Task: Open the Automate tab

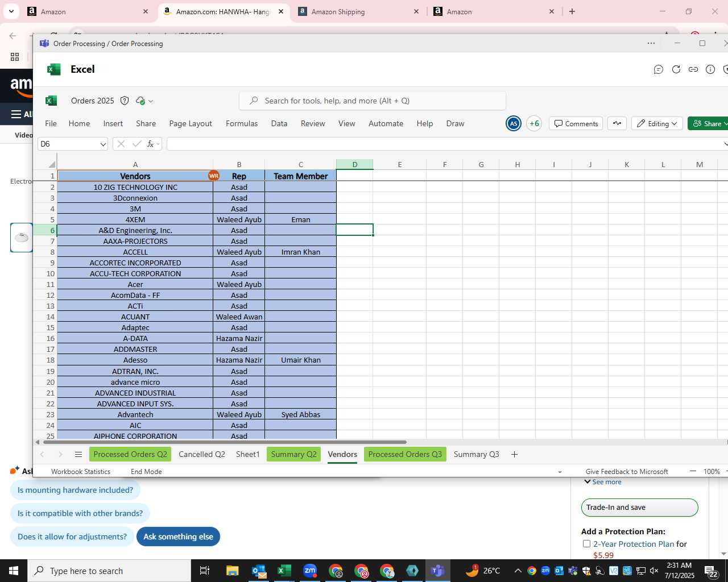Action: coord(386,123)
